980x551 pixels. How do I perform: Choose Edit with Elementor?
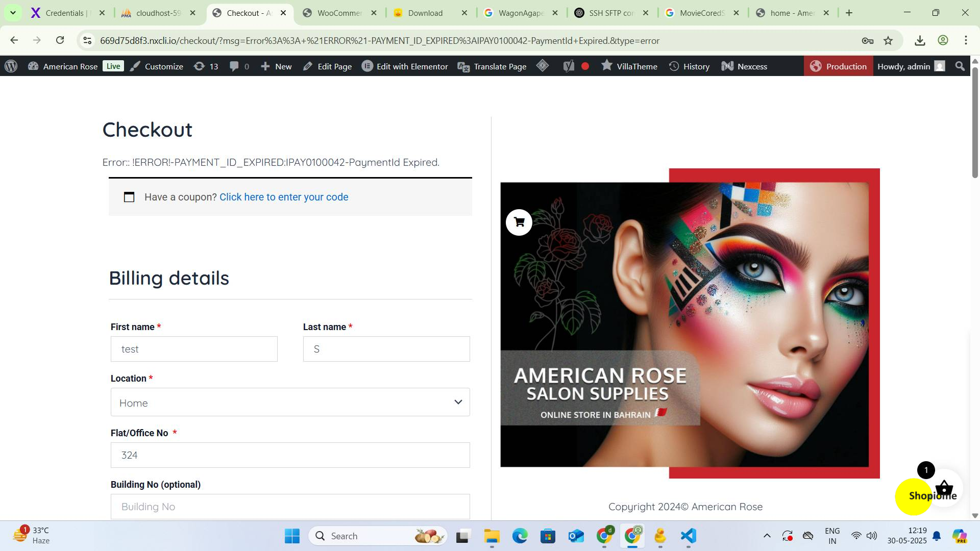pyautogui.click(x=405, y=66)
